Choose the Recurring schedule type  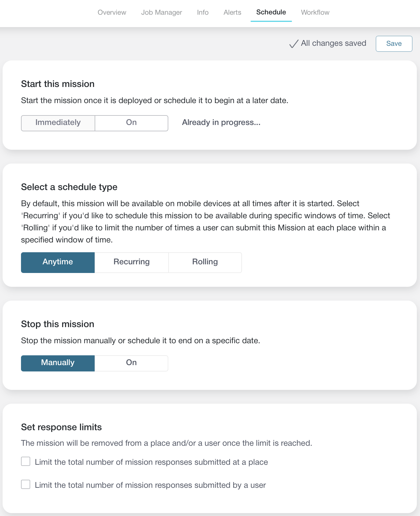tap(131, 262)
